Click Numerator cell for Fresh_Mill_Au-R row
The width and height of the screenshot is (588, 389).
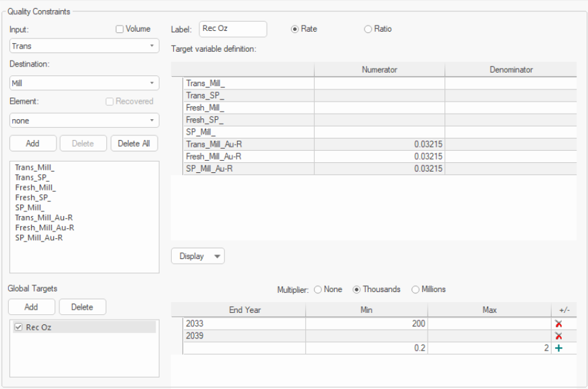tap(379, 156)
